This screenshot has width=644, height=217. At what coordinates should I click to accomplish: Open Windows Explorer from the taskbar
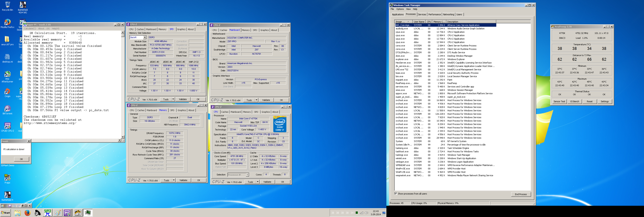(x=18, y=213)
